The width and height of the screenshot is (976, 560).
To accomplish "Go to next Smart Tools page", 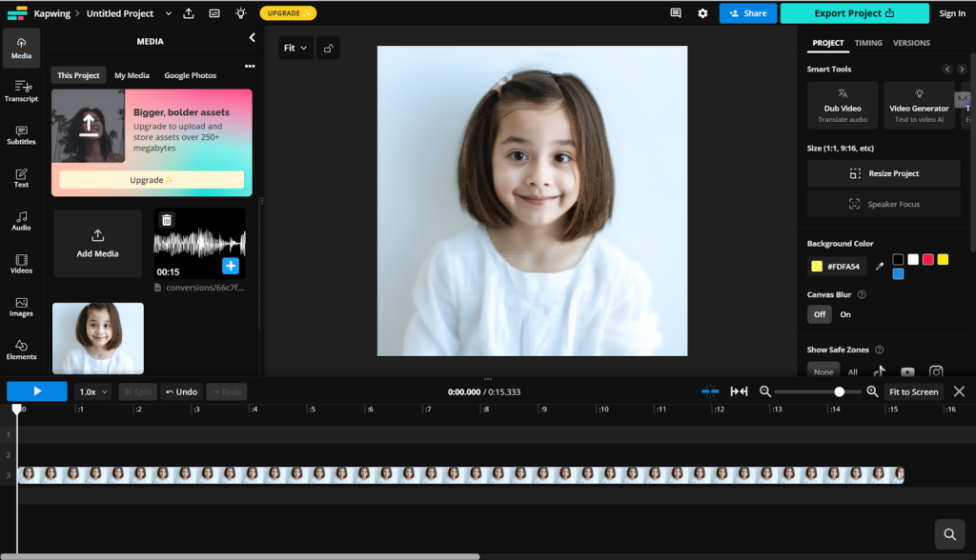I will tap(962, 70).
